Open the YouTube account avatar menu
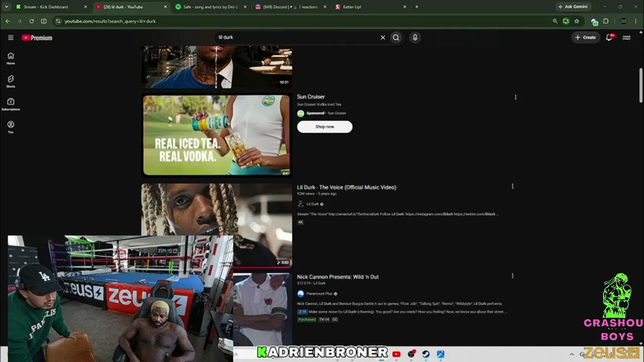Image resolution: width=644 pixels, height=362 pixels. coord(626,37)
